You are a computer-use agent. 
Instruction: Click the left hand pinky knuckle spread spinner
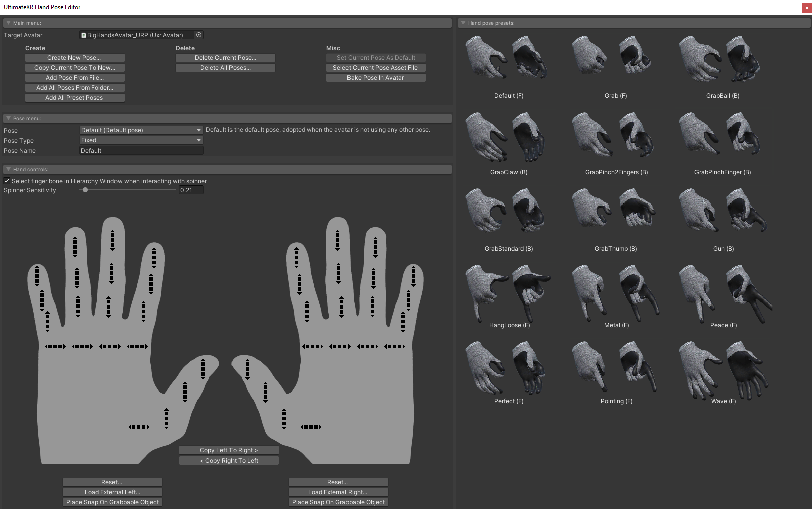coord(55,346)
